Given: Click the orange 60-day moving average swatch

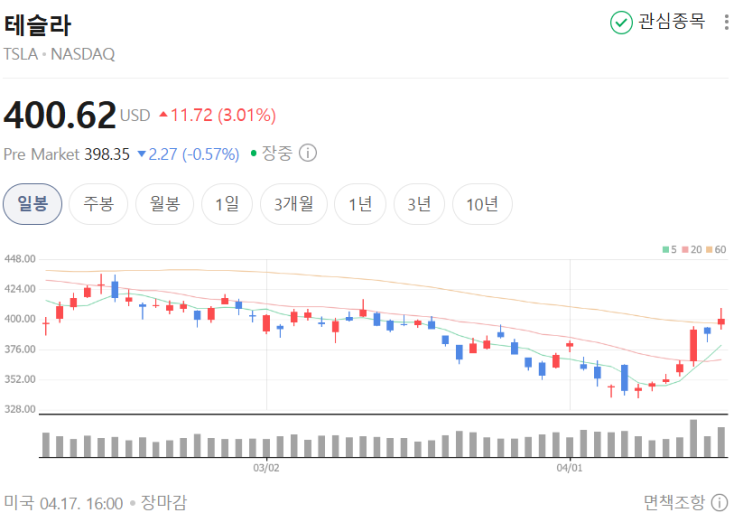Looking at the screenshot, I should (709, 250).
